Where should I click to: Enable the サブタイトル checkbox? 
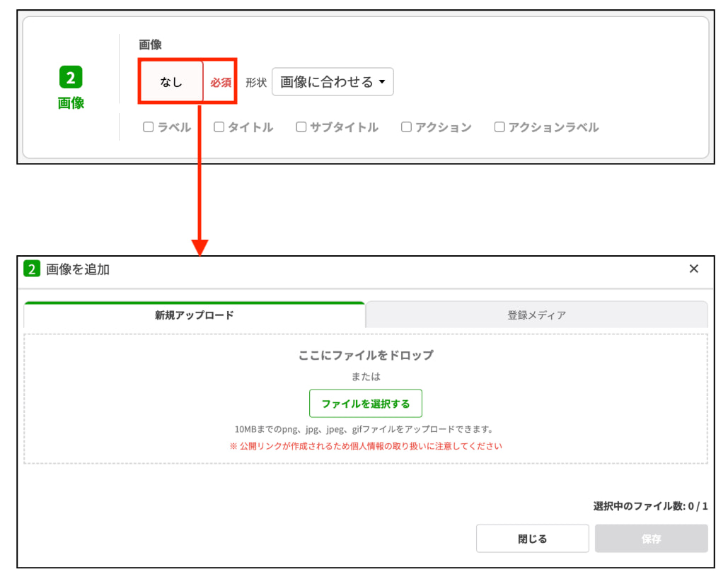click(301, 127)
